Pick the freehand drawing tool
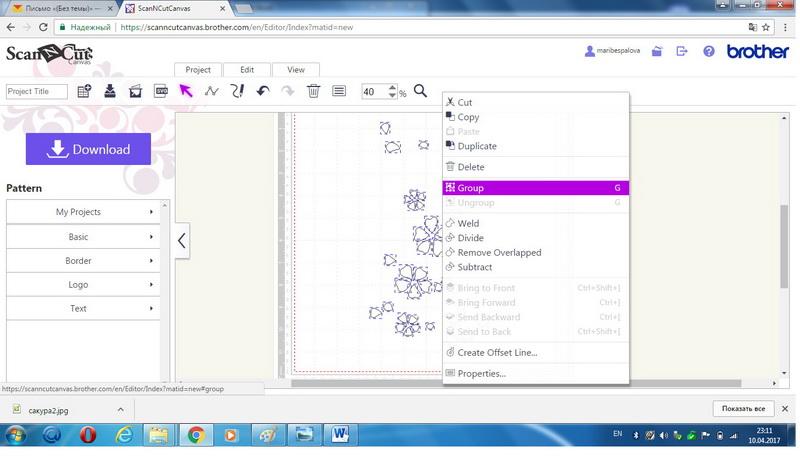 point(237,91)
